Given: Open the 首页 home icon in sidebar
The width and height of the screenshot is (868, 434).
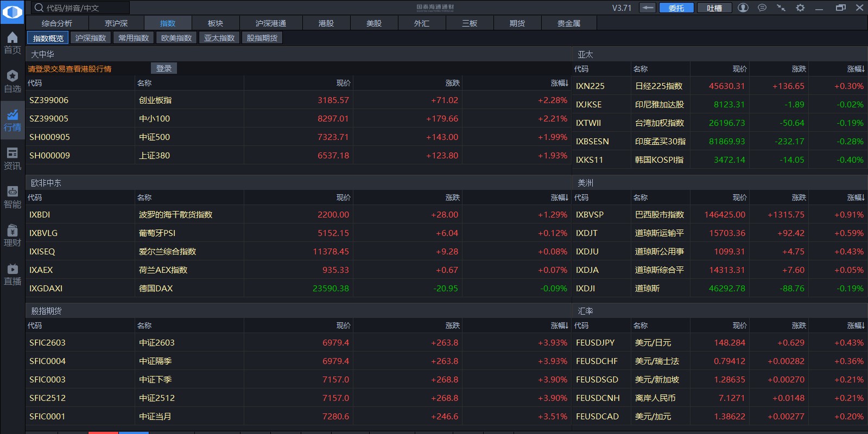Looking at the screenshot, I should click(12, 42).
